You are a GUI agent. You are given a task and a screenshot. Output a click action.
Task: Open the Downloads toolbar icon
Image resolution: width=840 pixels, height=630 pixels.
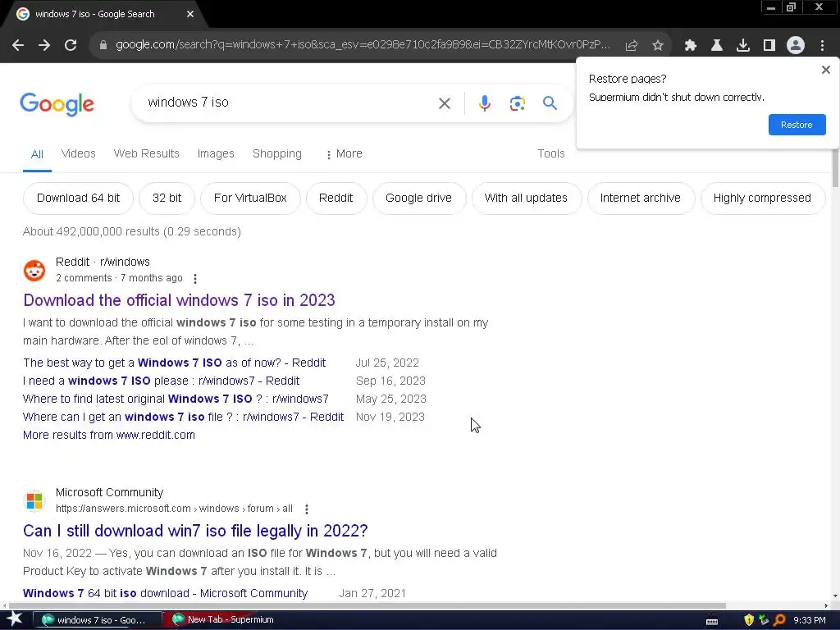(x=743, y=46)
